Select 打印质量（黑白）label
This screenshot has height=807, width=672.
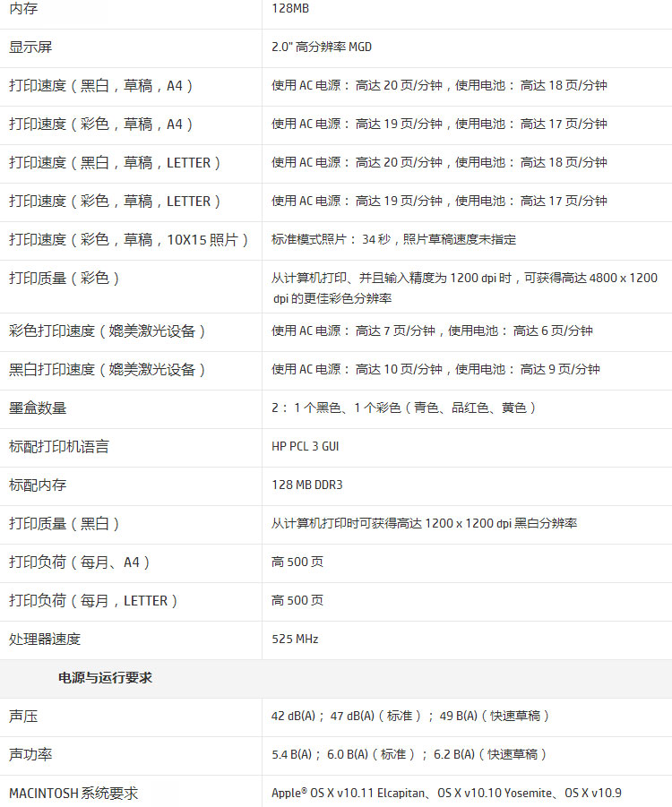tap(65, 523)
